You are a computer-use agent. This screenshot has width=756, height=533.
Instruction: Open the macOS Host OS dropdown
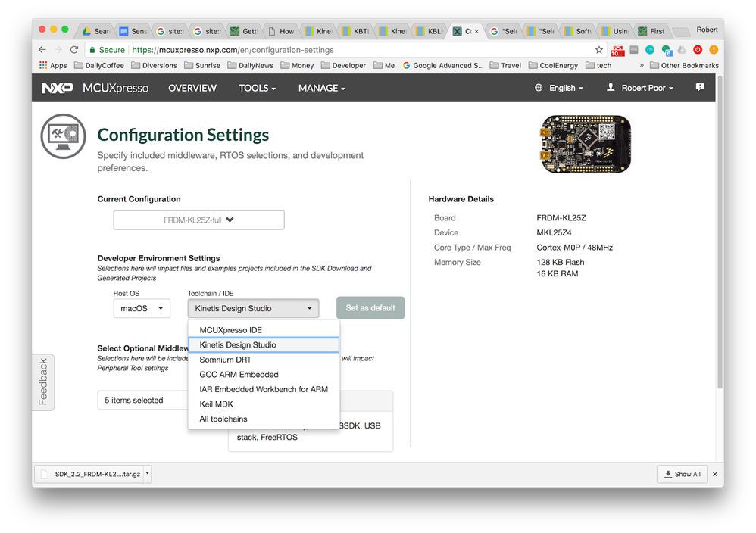(x=142, y=308)
